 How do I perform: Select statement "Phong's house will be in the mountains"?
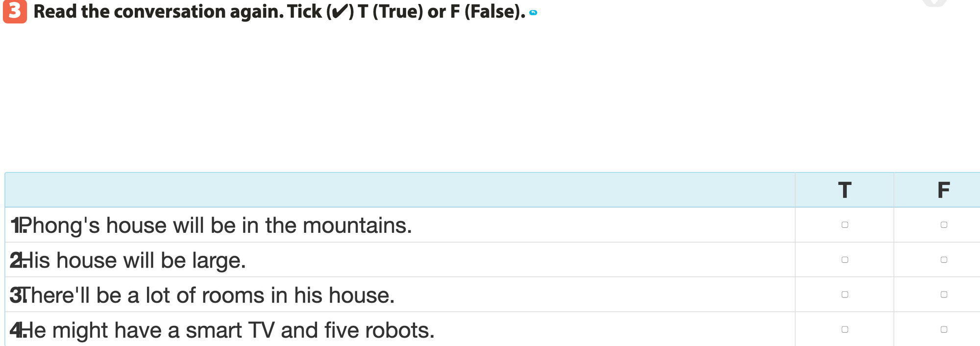[216, 225]
